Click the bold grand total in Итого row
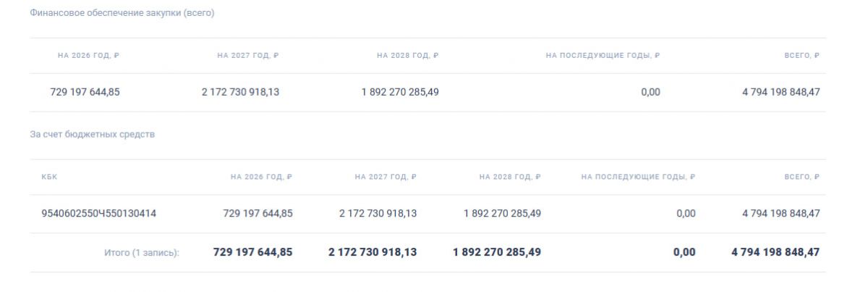The image size is (868, 292). click(x=775, y=252)
